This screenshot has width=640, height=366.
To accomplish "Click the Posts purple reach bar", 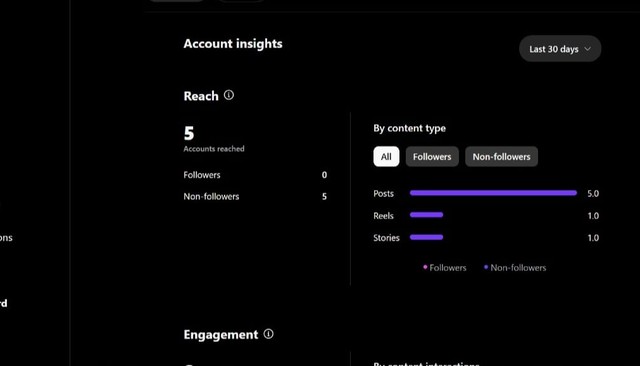I will click(493, 193).
